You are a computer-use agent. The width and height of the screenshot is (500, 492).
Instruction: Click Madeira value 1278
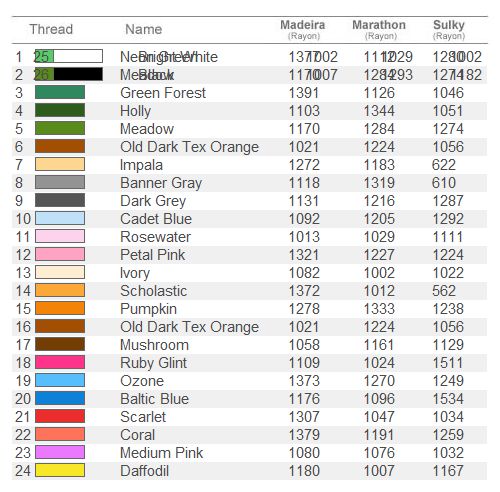(304, 309)
